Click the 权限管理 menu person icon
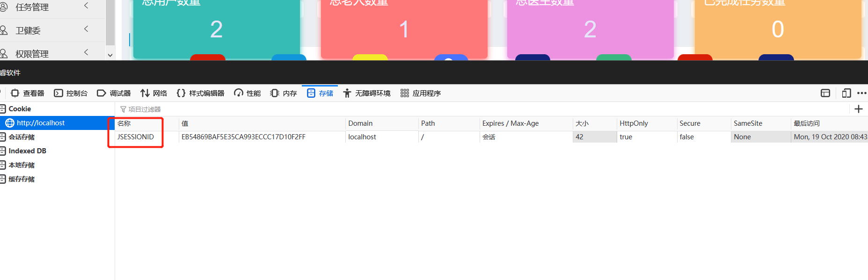 point(3,53)
